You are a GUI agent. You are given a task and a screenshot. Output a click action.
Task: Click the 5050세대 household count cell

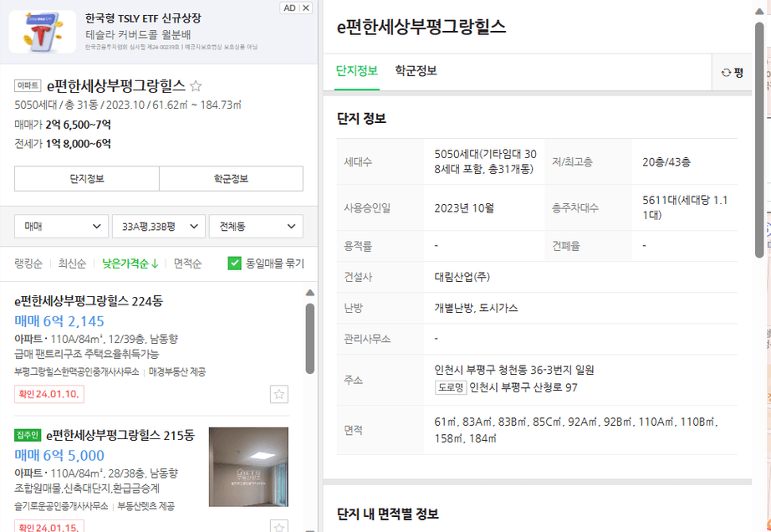point(485,161)
